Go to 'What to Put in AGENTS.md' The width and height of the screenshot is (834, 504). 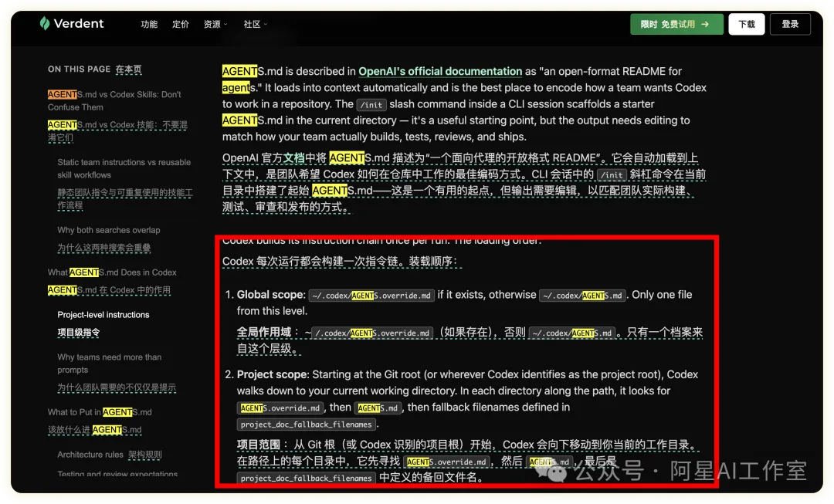pos(100,412)
